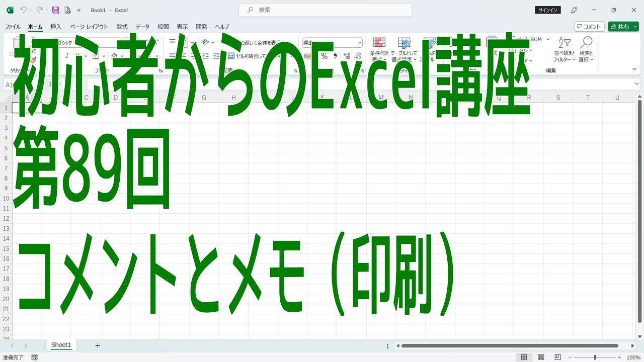Open print preview from quick access toolbar
Image resolution: width=644 pixels, height=362 pixels.
point(67,10)
